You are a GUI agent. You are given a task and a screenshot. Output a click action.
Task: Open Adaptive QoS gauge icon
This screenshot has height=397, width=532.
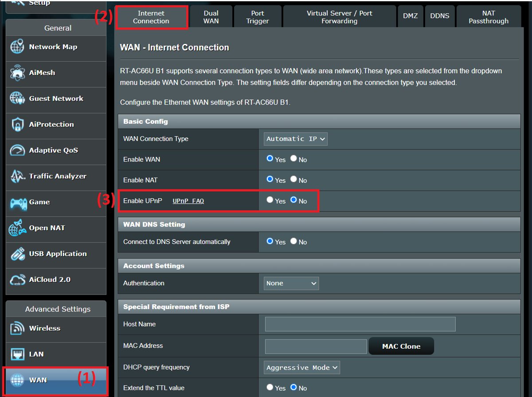tap(17, 150)
